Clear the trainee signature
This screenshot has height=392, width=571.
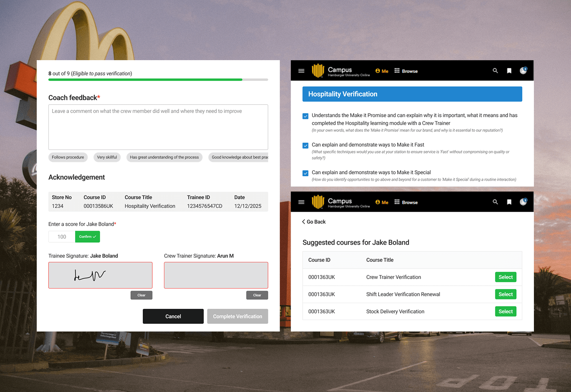141,295
